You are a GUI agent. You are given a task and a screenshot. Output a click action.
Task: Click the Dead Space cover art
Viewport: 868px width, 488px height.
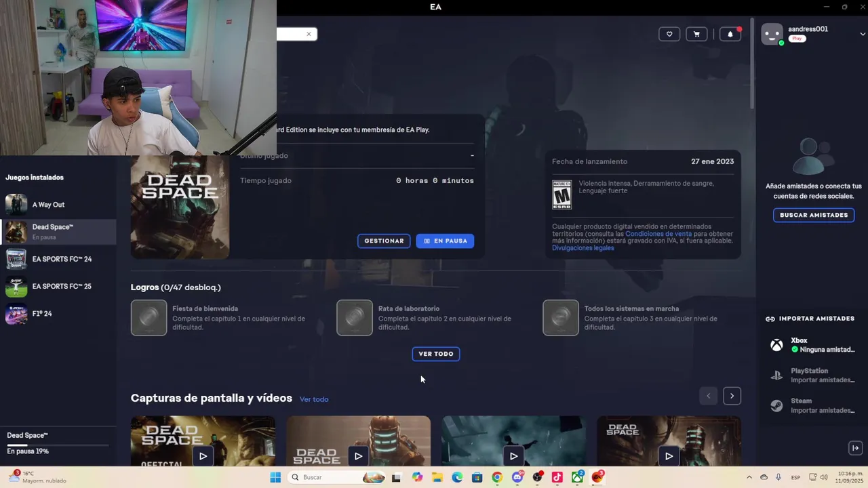click(180, 207)
